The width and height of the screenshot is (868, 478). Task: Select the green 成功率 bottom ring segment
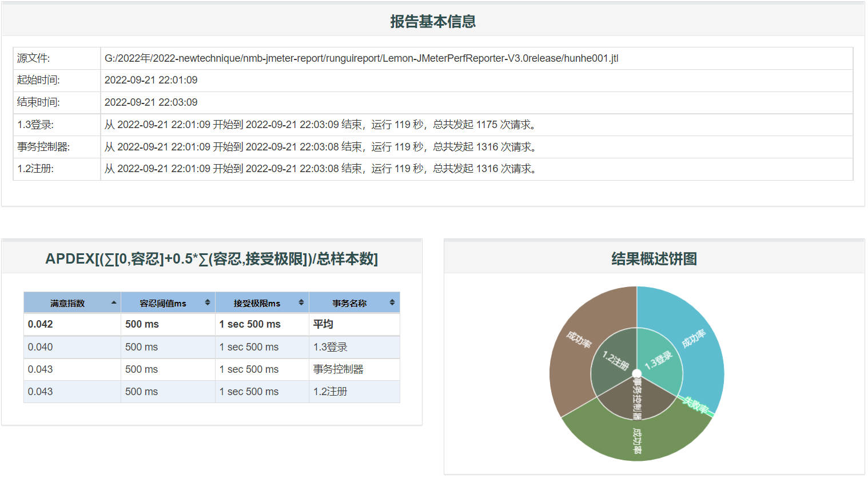coord(637,441)
